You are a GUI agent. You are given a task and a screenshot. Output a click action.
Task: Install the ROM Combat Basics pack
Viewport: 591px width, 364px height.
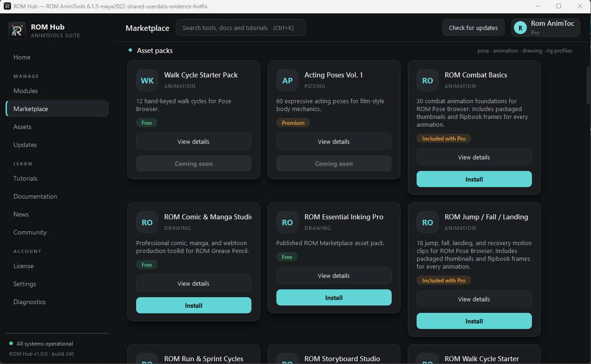474,179
